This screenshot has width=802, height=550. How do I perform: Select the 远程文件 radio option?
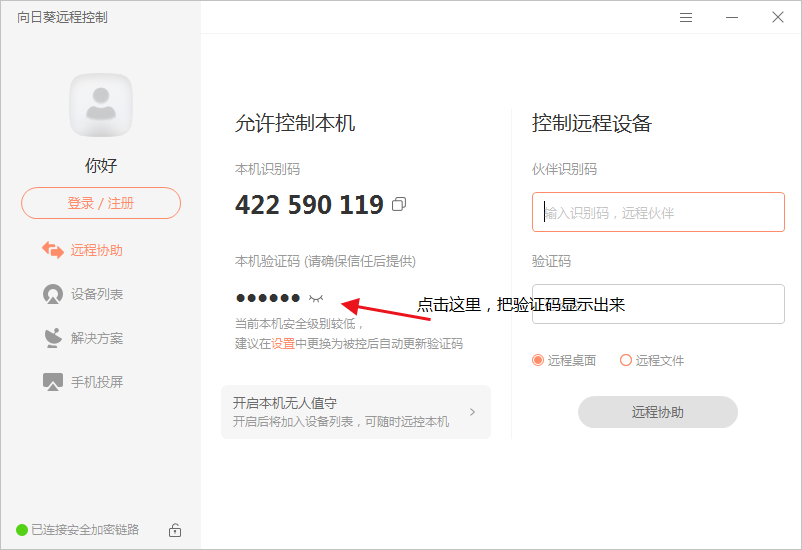click(652, 360)
